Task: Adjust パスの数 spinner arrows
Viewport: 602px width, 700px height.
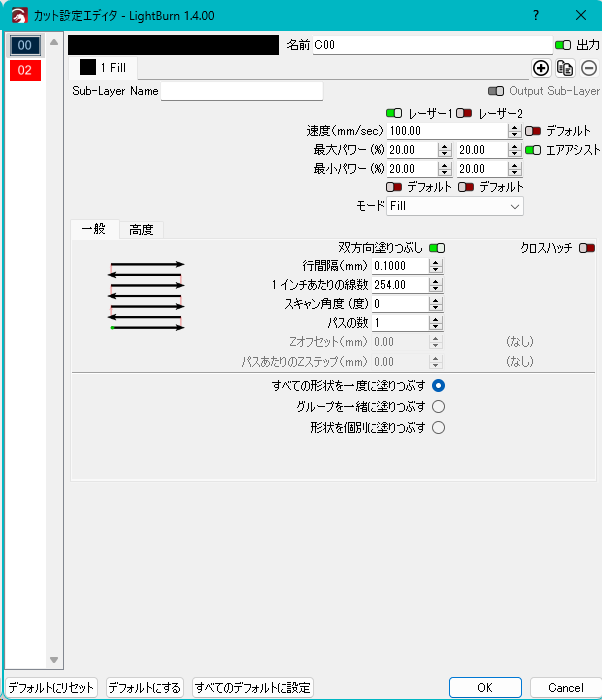Action: pyautogui.click(x=435, y=323)
